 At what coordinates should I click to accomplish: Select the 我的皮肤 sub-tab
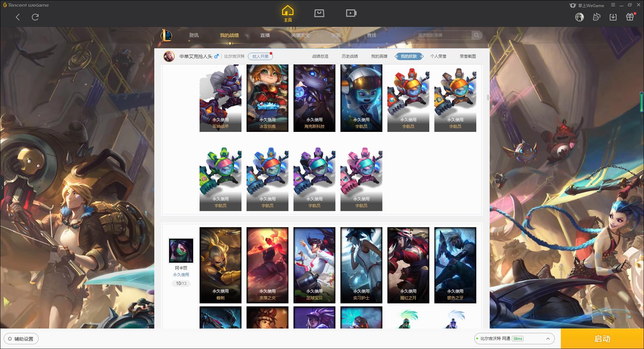(409, 56)
